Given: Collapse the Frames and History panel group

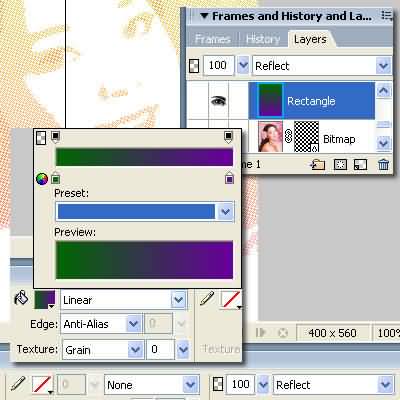Looking at the screenshot, I should click(204, 16).
